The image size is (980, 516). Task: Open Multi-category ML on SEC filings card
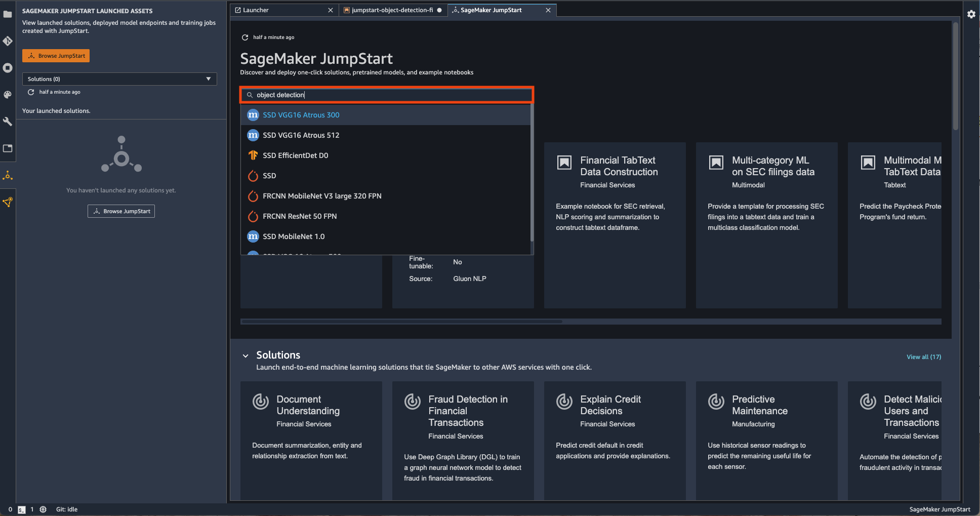[x=767, y=225]
